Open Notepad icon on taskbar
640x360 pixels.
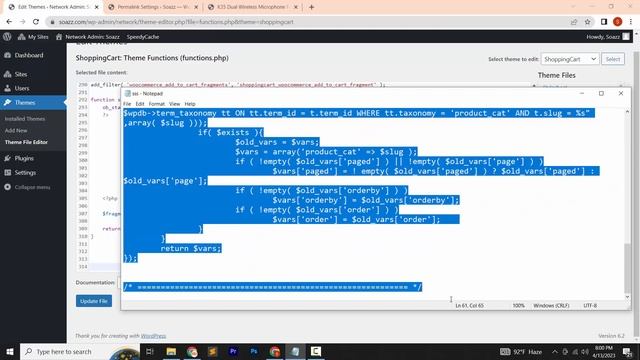coord(295,351)
